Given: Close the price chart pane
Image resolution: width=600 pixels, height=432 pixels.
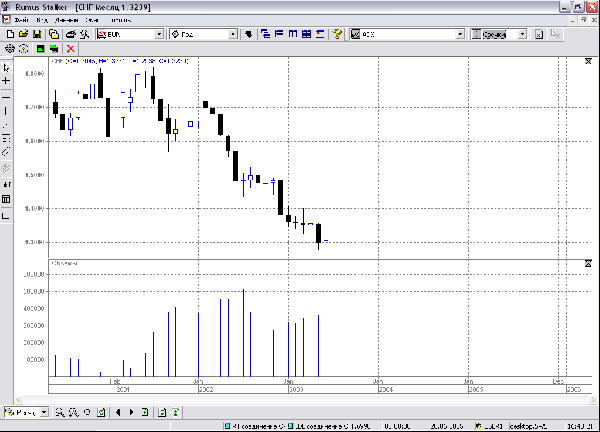Looking at the screenshot, I should pyautogui.click(x=588, y=61).
